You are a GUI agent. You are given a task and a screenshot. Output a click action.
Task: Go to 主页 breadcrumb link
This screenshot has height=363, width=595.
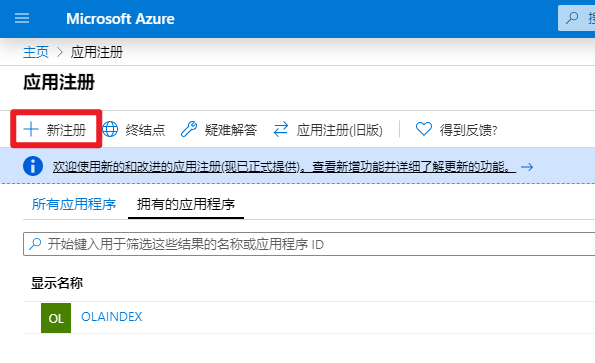tap(36, 52)
